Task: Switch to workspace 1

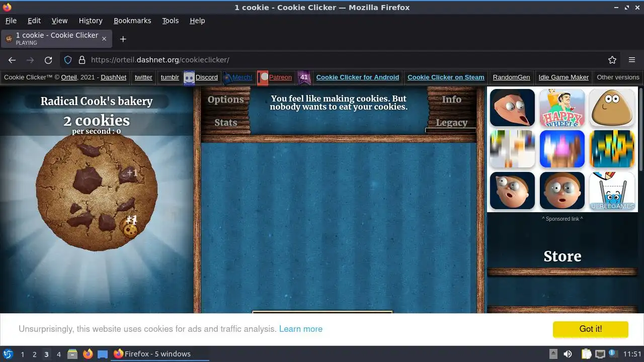Action: click(22, 354)
